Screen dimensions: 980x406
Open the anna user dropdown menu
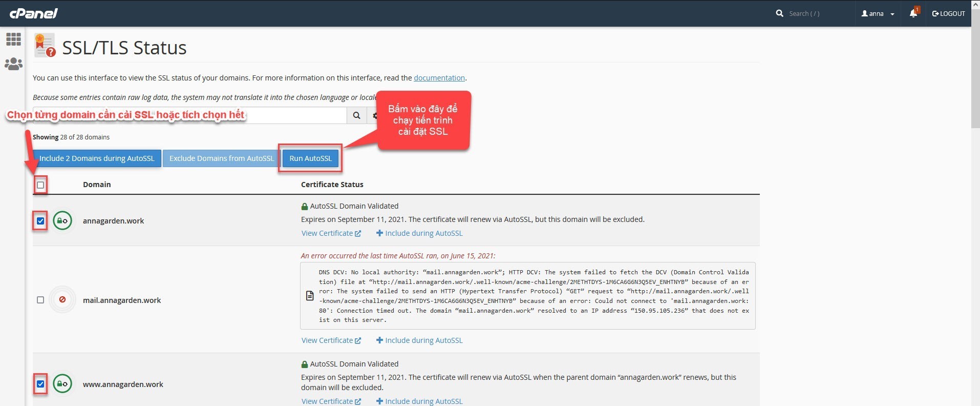[x=878, y=13]
